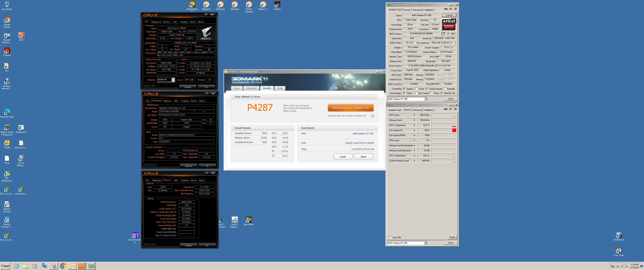The image size is (644, 270).
Task: Select HWiNFO64 desktop icon
Action: click(x=619, y=237)
